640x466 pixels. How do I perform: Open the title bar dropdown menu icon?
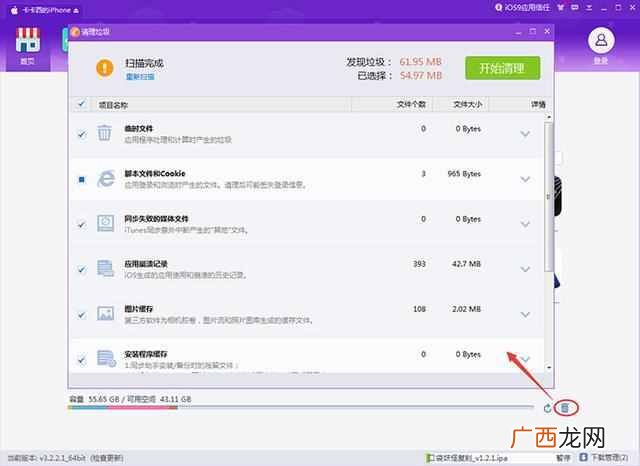tap(589, 7)
